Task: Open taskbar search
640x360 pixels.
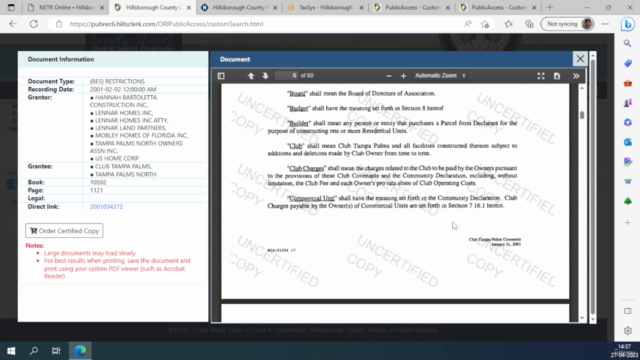Action: (x=34, y=351)
